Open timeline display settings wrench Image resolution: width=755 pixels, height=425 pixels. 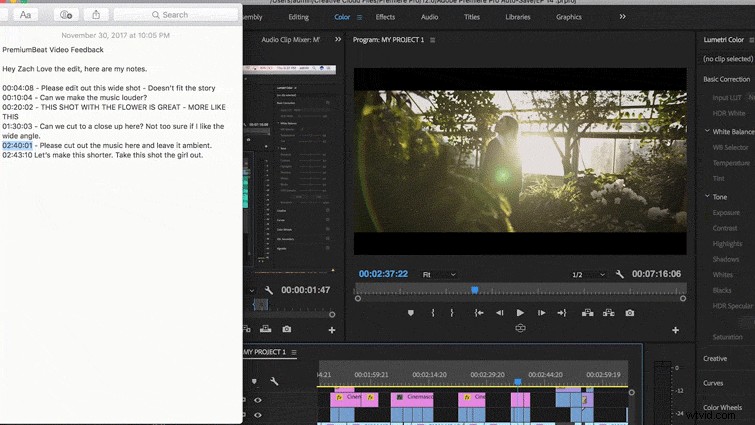point(274,381)
